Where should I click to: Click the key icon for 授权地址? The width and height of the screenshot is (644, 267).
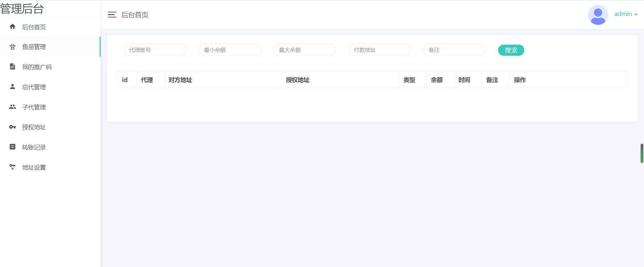(12, 127)
